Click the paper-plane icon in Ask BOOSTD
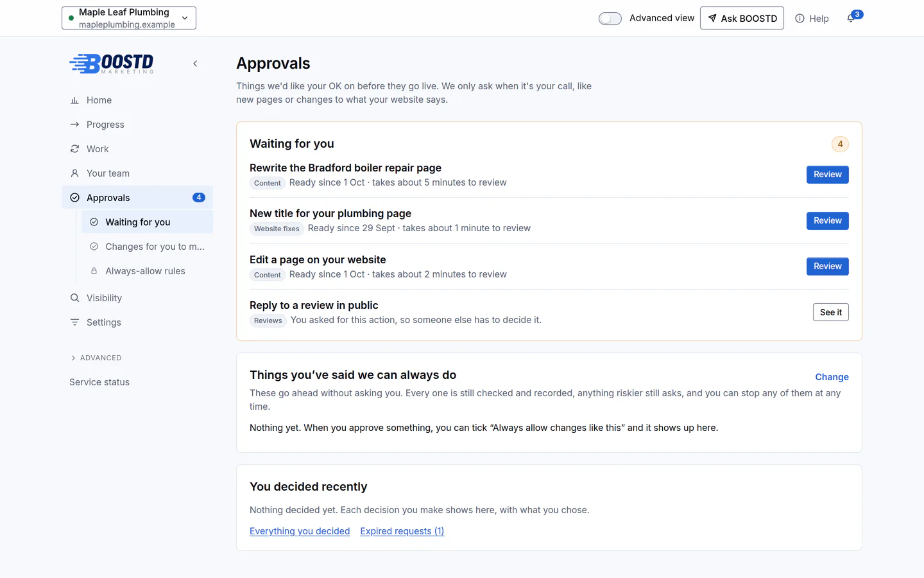Image resolution: width=924 pixels, height=578 pixels. (x=712, y=18)
